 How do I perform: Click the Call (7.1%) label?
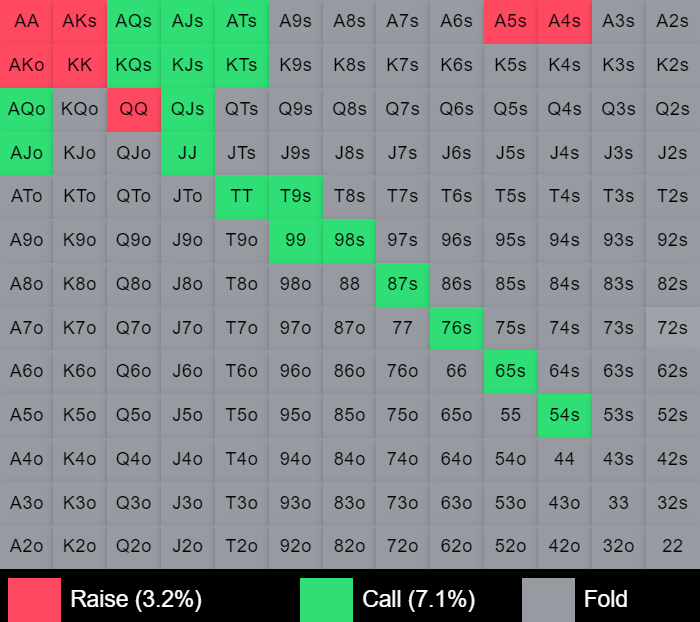(x=418, y=599)
